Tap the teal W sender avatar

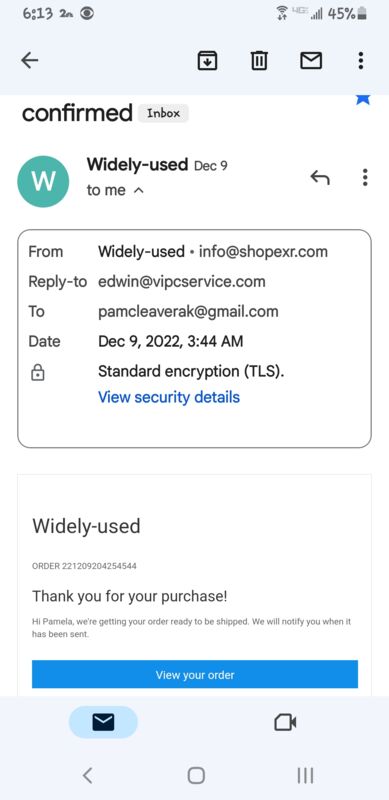pos(43,182)
